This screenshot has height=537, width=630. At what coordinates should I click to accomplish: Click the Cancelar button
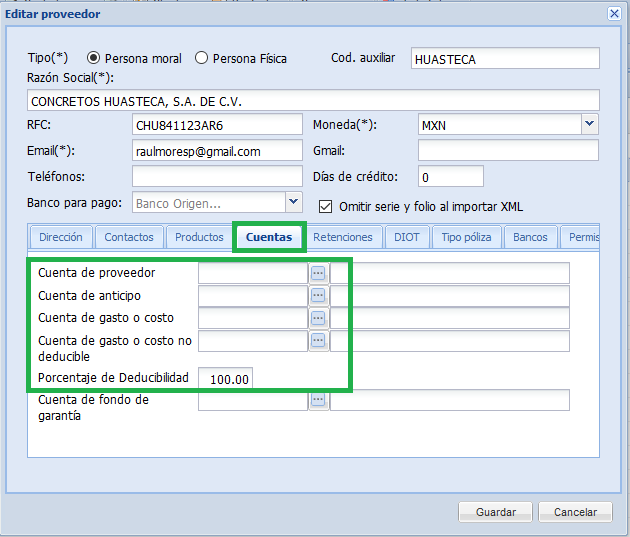click(575, 512)
